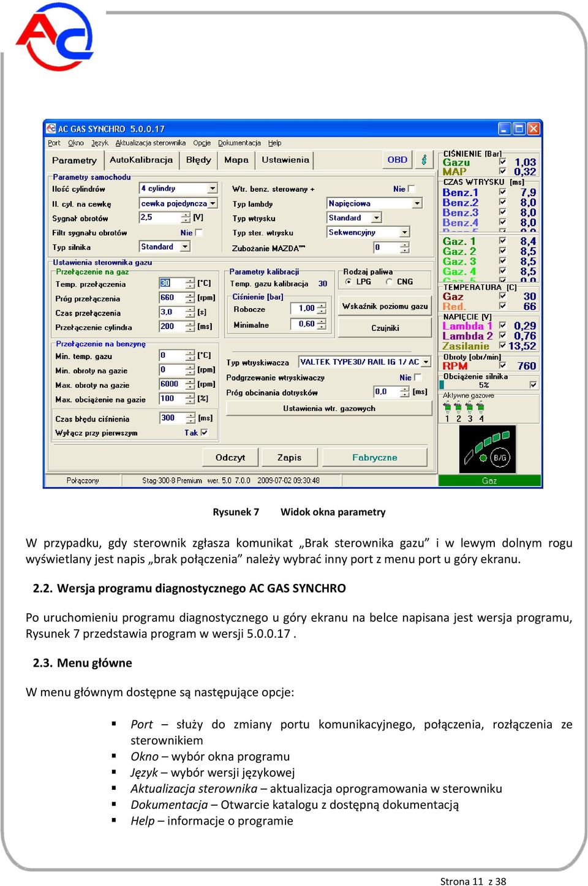Click the green connection icon next to OBD

tap(424, 160)
